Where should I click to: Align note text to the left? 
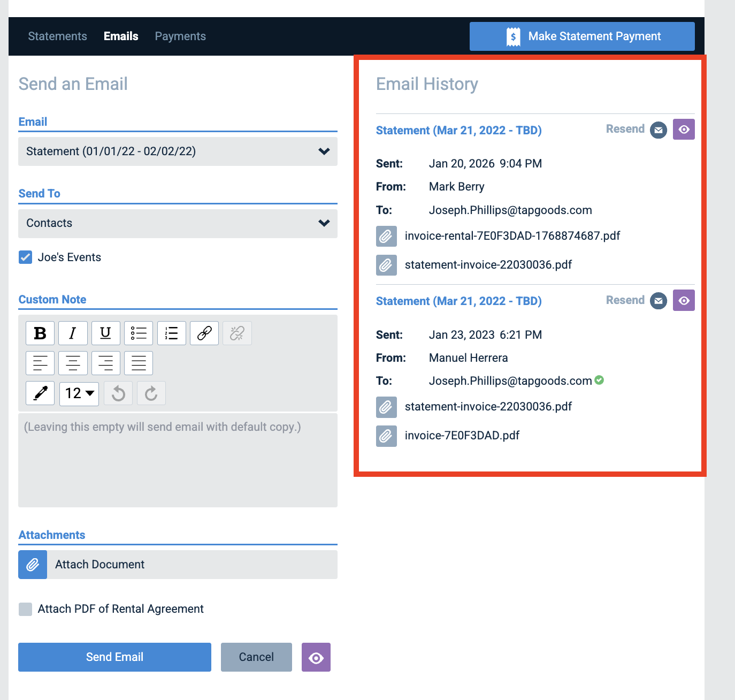[x=40, y=363]
